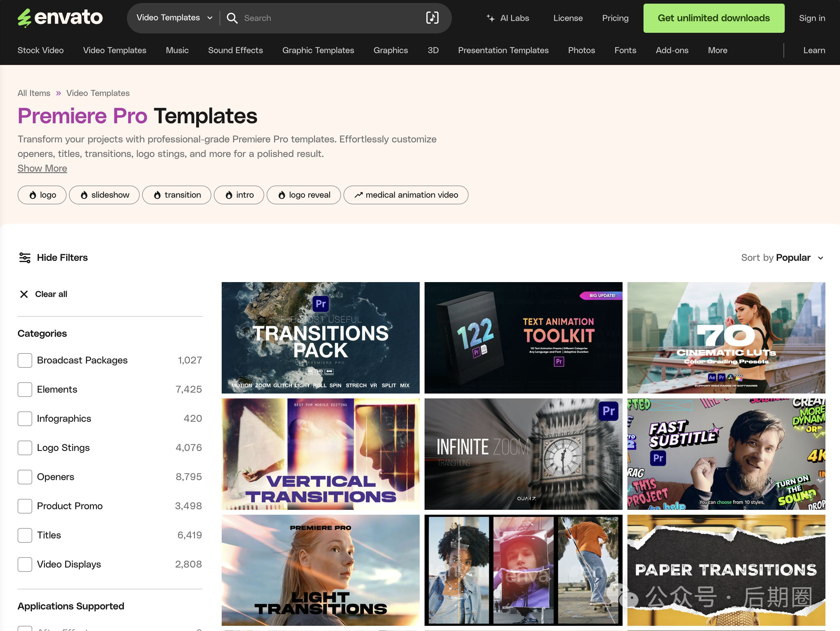Check the Broadcast Packages checkbox
Image resolution: width=840 pixels, height=631 pixels.
[x=25, y=360]
